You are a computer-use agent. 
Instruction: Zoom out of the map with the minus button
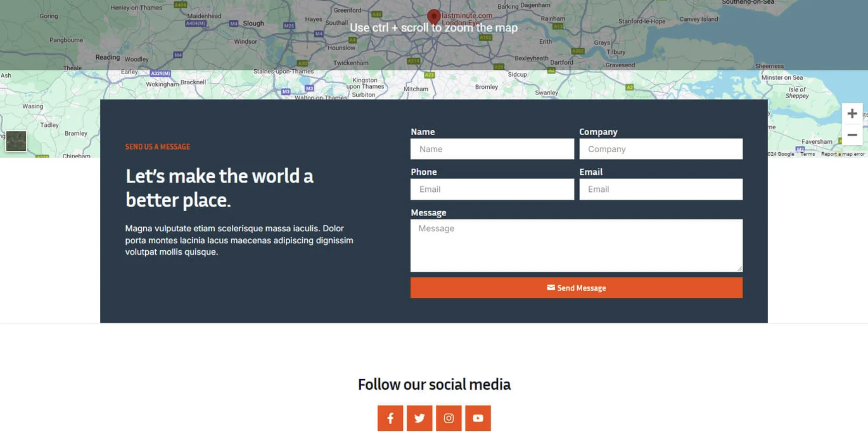click(852, 135)
